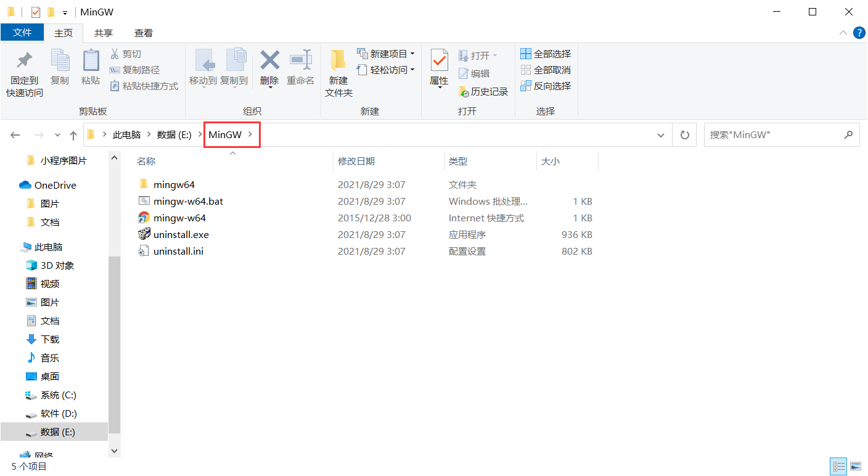Expand the chevron after MinGW breadcrumb
868x476 pixels.
(250, 135)
